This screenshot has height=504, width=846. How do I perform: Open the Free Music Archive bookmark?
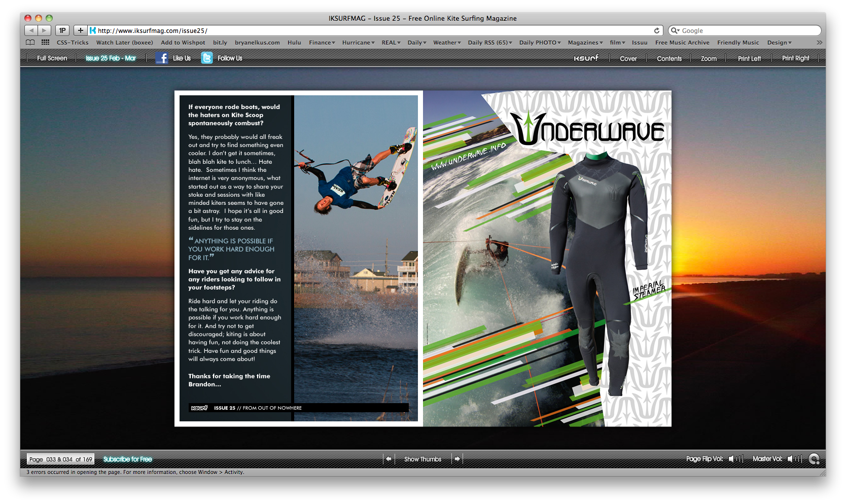point(682,43)
